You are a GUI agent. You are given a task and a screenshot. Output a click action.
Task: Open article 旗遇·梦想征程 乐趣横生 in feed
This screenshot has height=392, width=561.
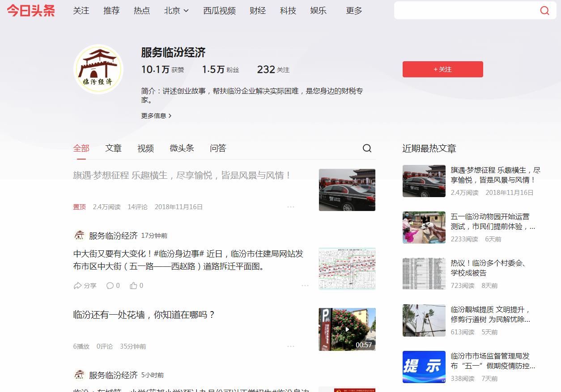pos(182,175)
